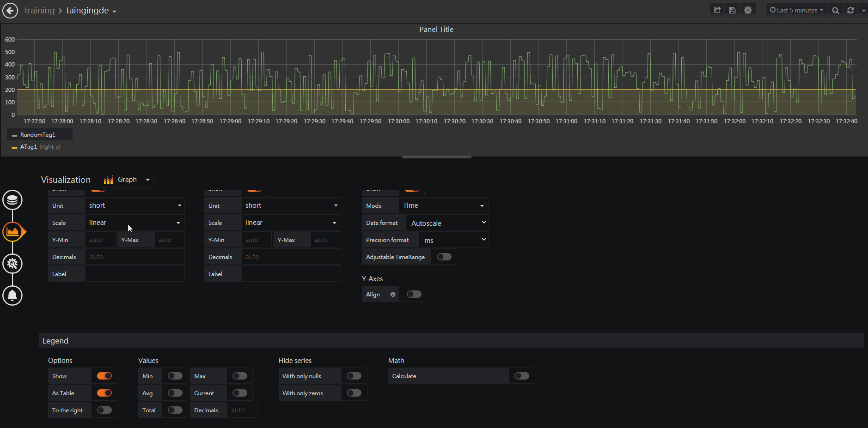This screenshot has height=428, width=868.
Task: Save the dashboard with the disk icon
Action: [x=732, y=10]
